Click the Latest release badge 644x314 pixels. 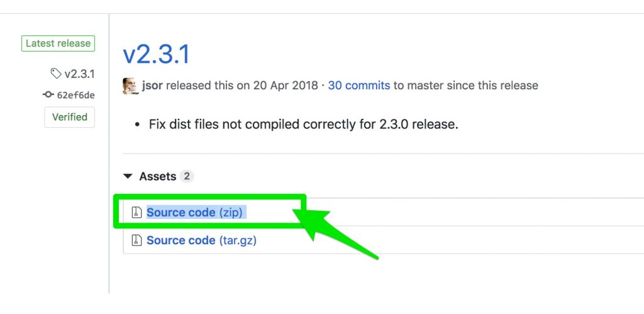(x=58, y=44)
